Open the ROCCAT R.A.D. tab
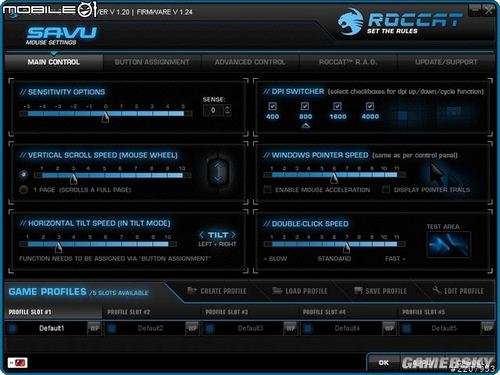 pos(348,62)
